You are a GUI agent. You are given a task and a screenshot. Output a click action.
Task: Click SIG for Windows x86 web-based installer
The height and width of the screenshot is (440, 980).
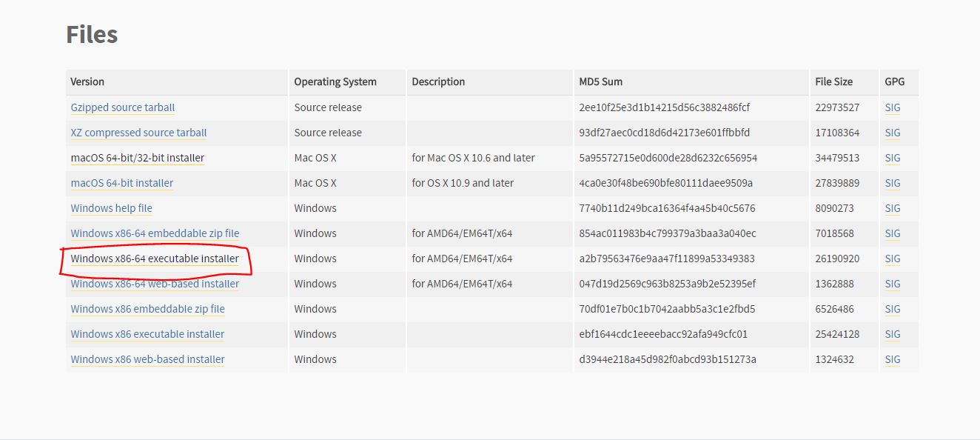click(893, 359)
